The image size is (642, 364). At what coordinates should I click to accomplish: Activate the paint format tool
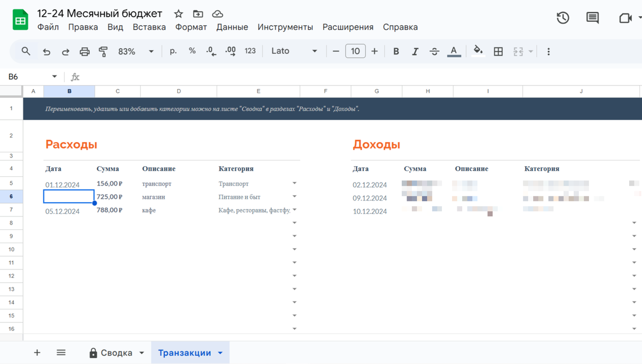[103, 51]
